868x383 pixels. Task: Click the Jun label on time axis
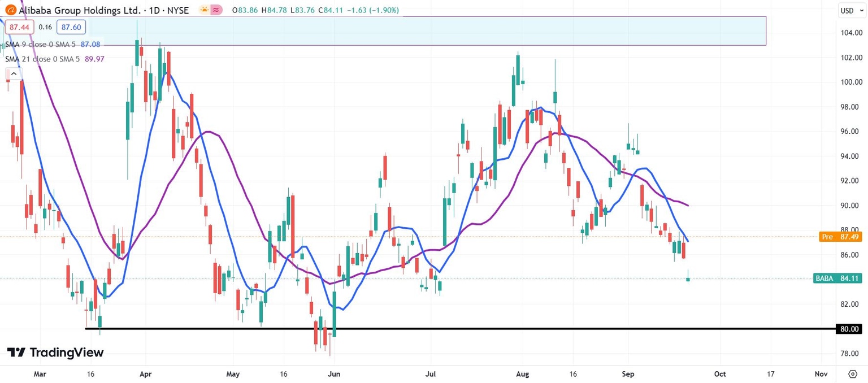point(334,374)
